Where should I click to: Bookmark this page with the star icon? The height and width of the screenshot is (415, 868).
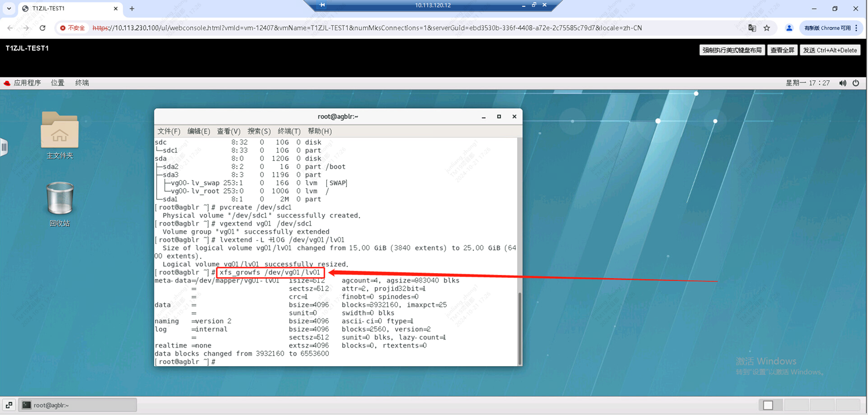[767, 28]
